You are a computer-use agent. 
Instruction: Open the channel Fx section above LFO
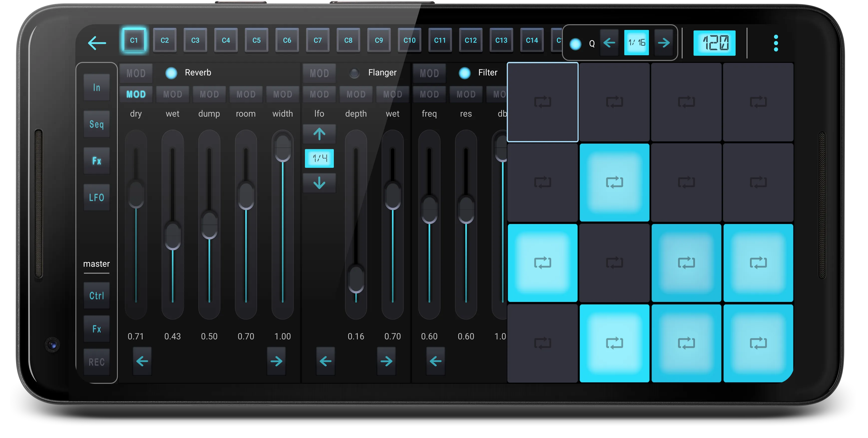coord(97,161)
